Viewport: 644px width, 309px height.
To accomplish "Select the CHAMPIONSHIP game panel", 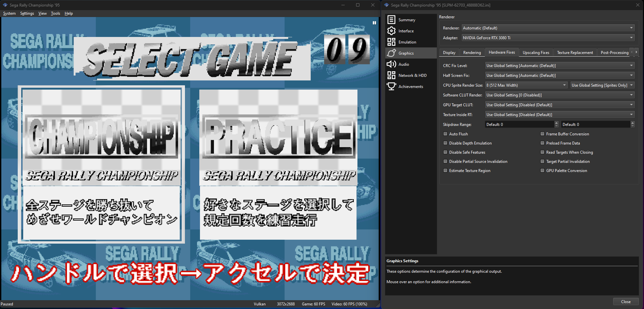I will pyautogui.click(x=101, y=164).
